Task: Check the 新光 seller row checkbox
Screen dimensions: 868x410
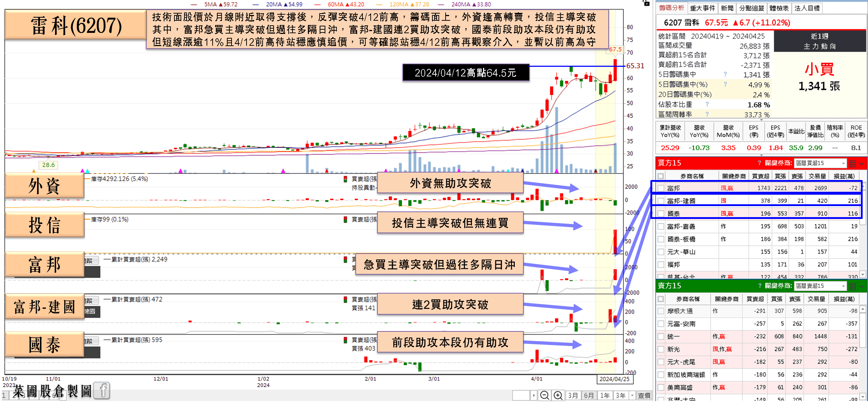Action: pos(661,349)
